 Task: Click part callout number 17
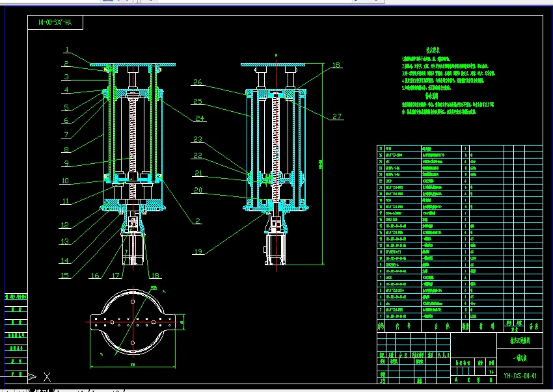point(116,276)
